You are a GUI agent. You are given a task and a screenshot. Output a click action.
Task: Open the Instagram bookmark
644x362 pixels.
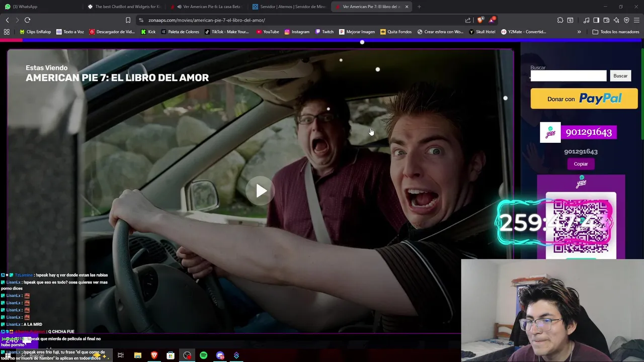pos(297,32)
